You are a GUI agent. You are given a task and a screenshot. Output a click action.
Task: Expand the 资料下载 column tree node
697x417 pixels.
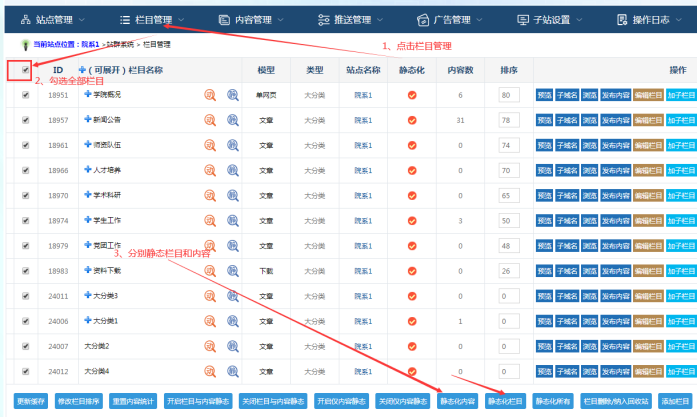coord(88,270)
